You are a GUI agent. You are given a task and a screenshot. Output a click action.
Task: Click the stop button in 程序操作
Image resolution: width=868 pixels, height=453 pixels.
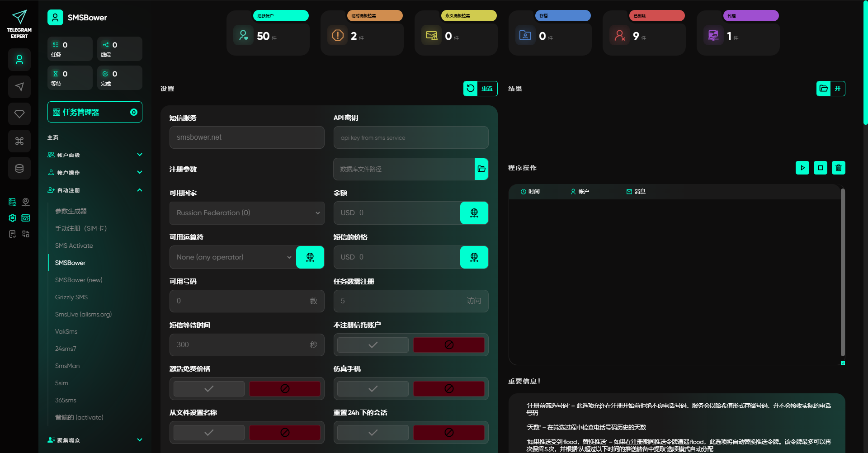click(820, 168)
